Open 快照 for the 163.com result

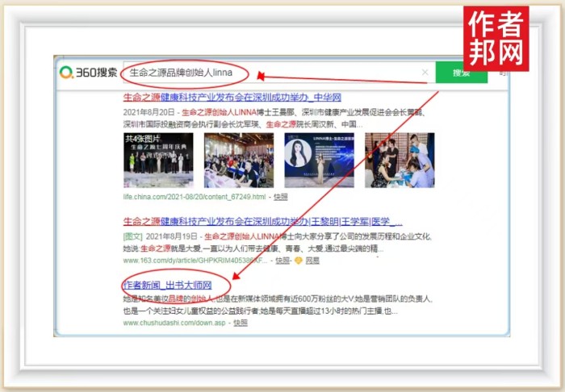tap(282, 261)
